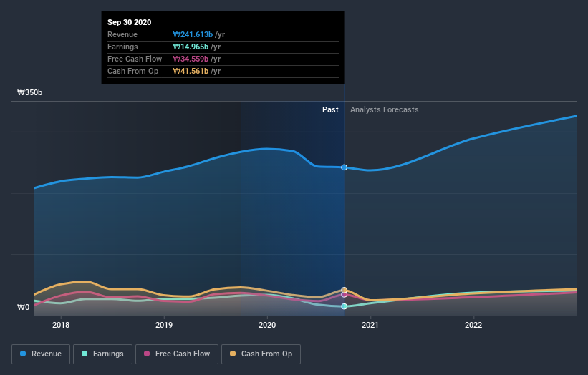
Task: Click the ₩41.561b cash from op value
Action: pyautogui.click(x=191, y=71)
